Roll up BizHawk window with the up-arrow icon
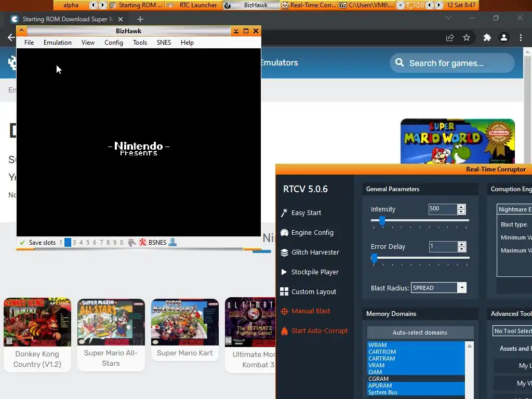The width and height of the screenshot is (532, 399). coord(21,31)
